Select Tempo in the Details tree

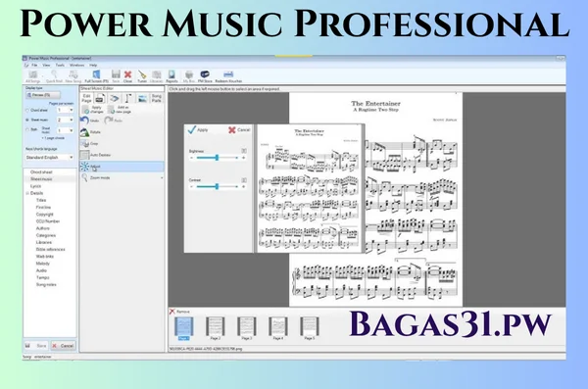tap(42, 277)
